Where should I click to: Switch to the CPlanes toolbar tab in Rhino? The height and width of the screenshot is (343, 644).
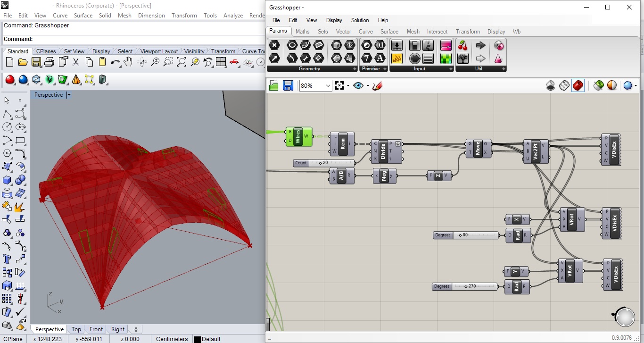46,51
